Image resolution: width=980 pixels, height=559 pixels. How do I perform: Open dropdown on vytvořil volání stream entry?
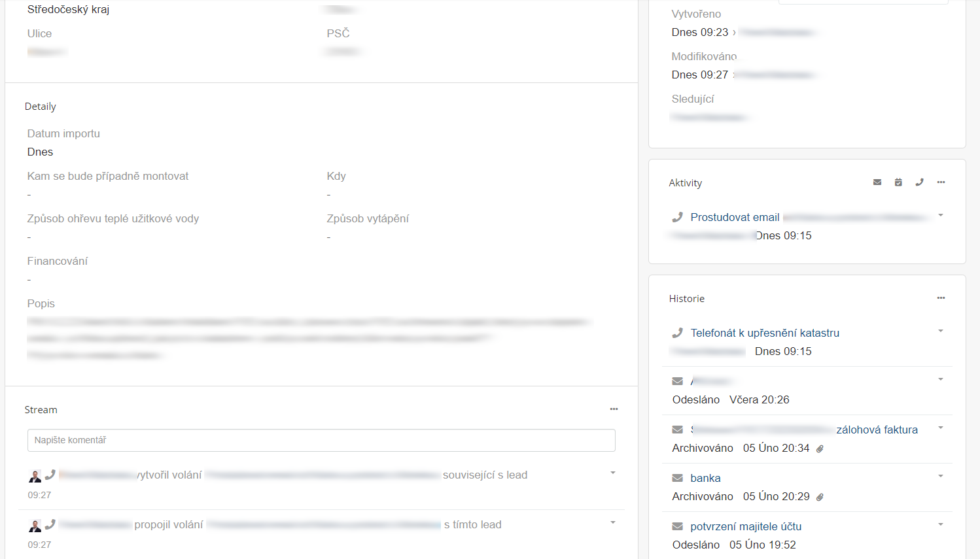point(613,473)
